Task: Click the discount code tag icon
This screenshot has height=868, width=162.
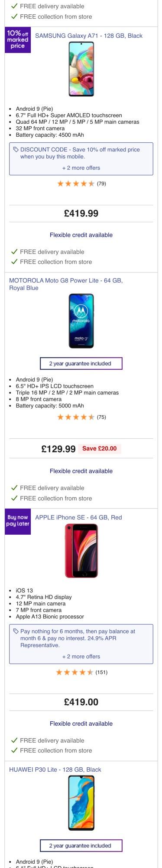Action: [16, 149]
